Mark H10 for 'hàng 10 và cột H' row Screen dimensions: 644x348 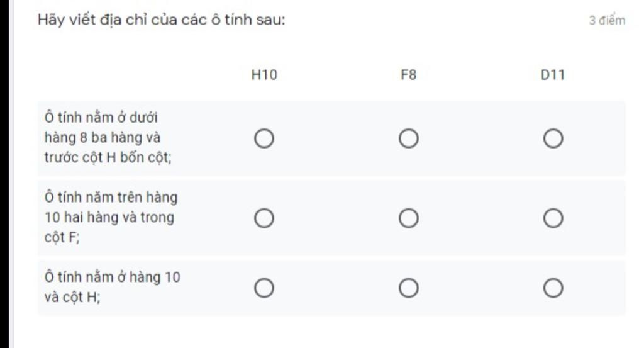pyautogui.click(x=264, y=288)
